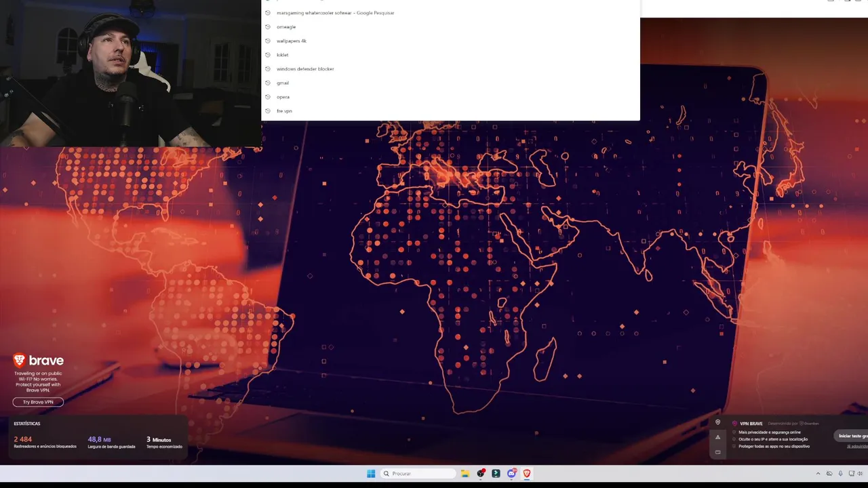Choose the wallpapers 4k search suggestion
868x488 pixels.
pyautogui.click(x=450, y=41)
